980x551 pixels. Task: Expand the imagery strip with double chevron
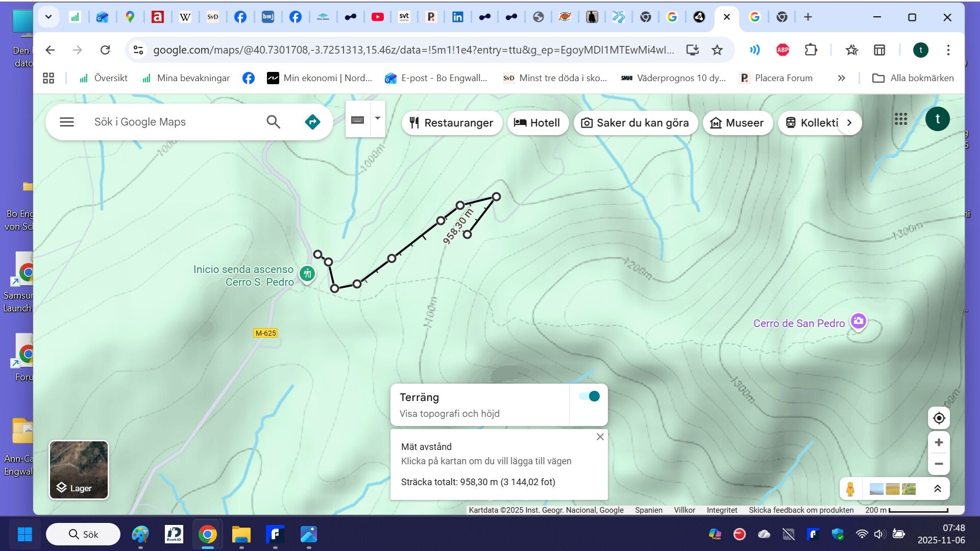938,489
